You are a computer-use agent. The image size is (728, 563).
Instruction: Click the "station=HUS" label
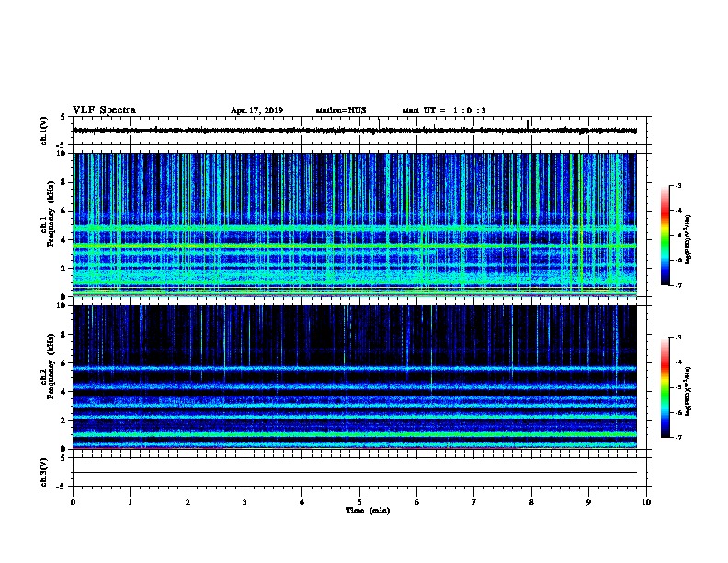(341, 110)
